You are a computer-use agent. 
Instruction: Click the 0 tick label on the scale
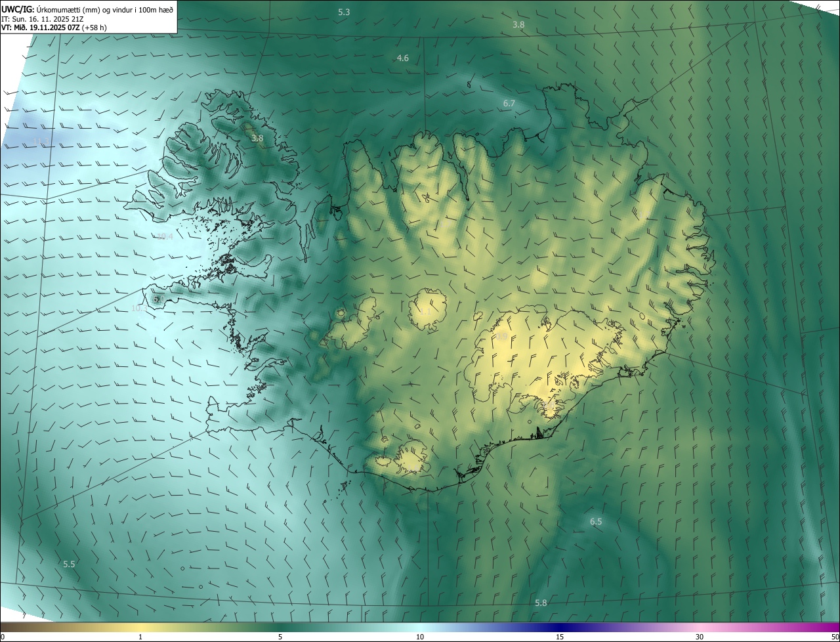pyautogui.click(x=3, y=637)
